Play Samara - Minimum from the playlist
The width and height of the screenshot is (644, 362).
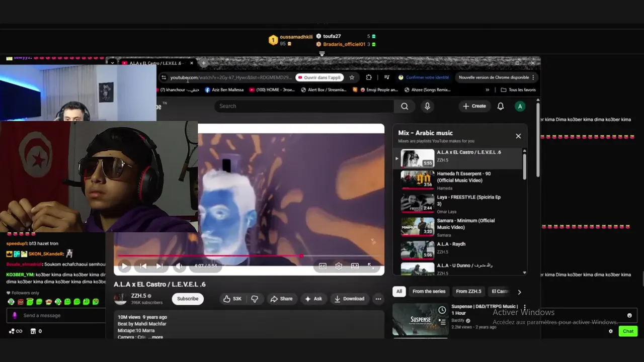click(458, 227)
